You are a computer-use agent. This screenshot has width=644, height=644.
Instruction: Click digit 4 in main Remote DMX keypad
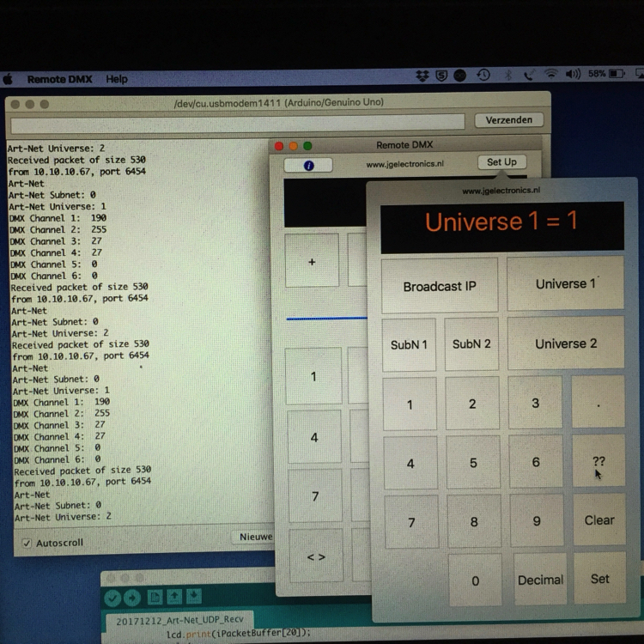[x=314, y=436]
